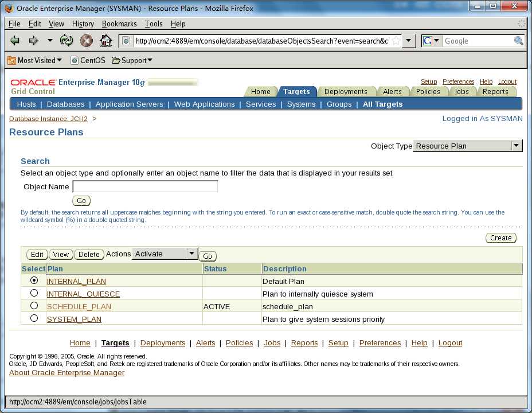Open the Services subtab
The height and width of the screenshot is (413, 532).
click(261, 104)
